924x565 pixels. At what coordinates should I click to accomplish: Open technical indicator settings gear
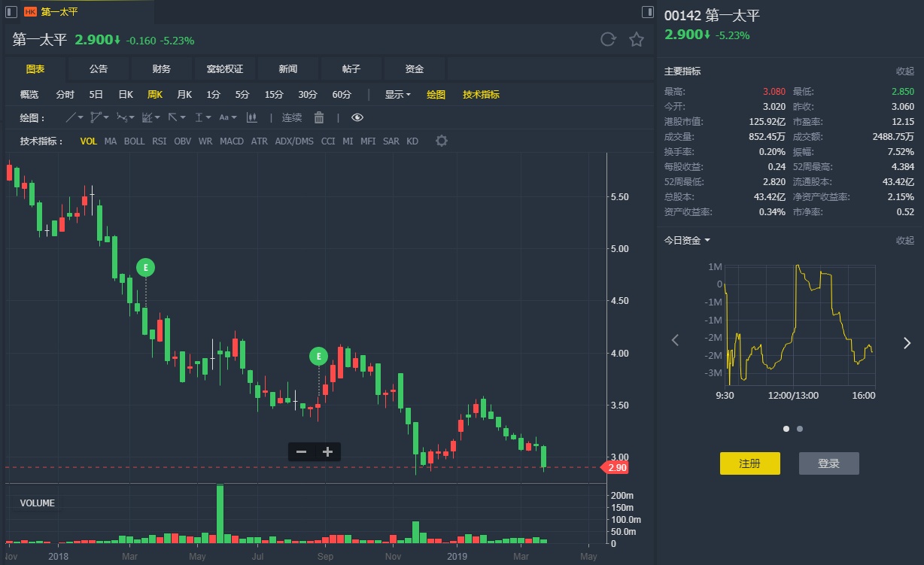pos(442,141)
